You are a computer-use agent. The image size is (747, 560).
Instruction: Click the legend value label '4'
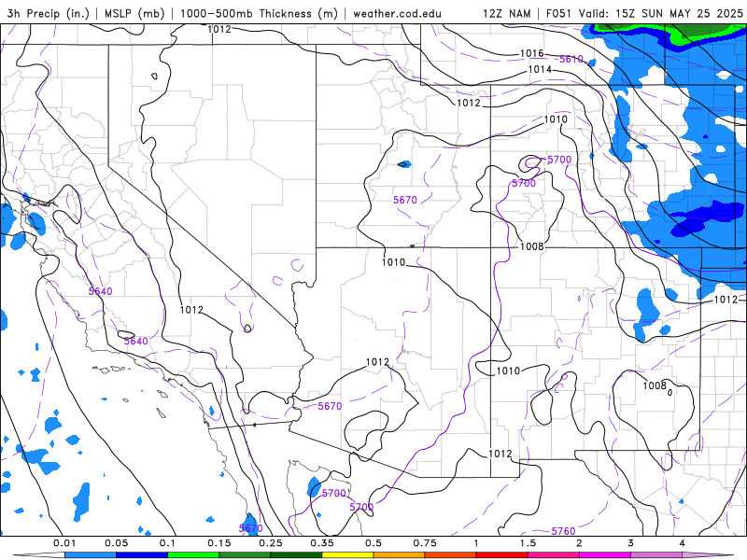coord(683,543)
